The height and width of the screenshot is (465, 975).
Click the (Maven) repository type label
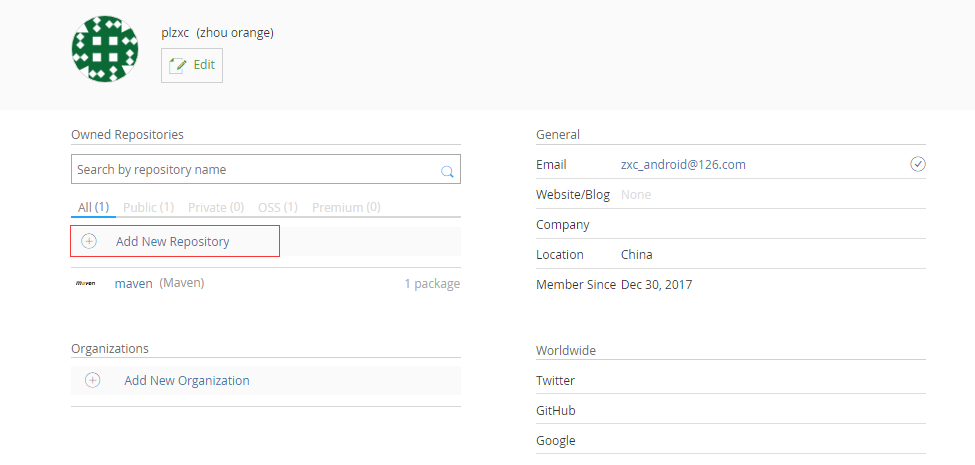182,283
